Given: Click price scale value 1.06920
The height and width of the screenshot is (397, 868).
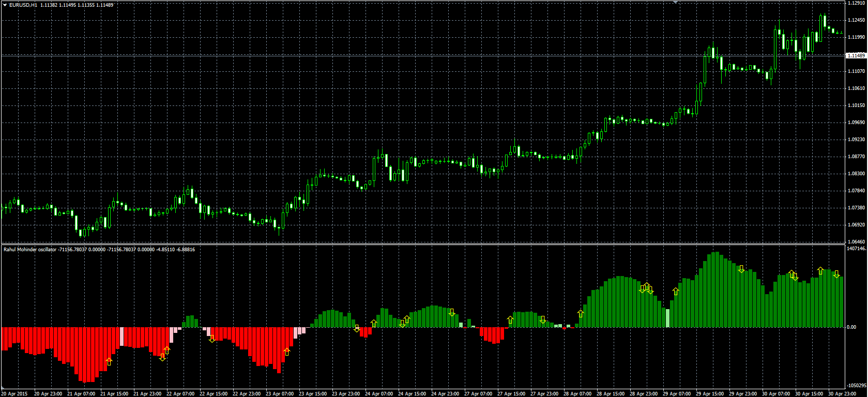Looking at the screenshot, I should 857,225.
